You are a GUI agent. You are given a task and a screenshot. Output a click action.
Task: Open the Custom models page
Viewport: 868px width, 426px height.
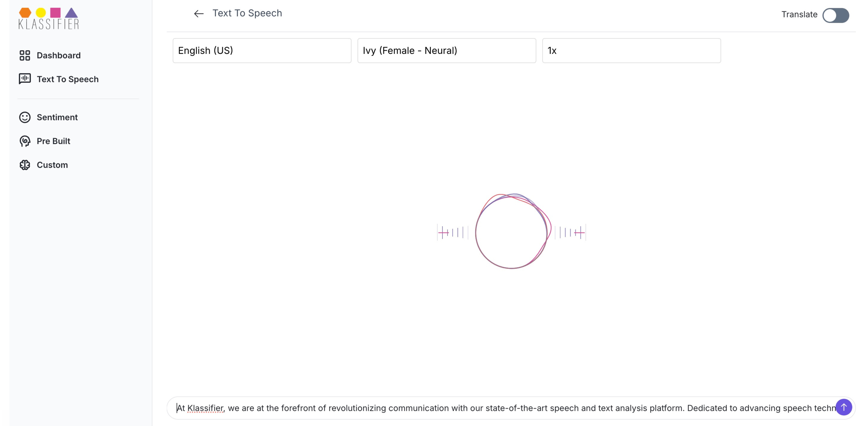click(x=52, y=165)
